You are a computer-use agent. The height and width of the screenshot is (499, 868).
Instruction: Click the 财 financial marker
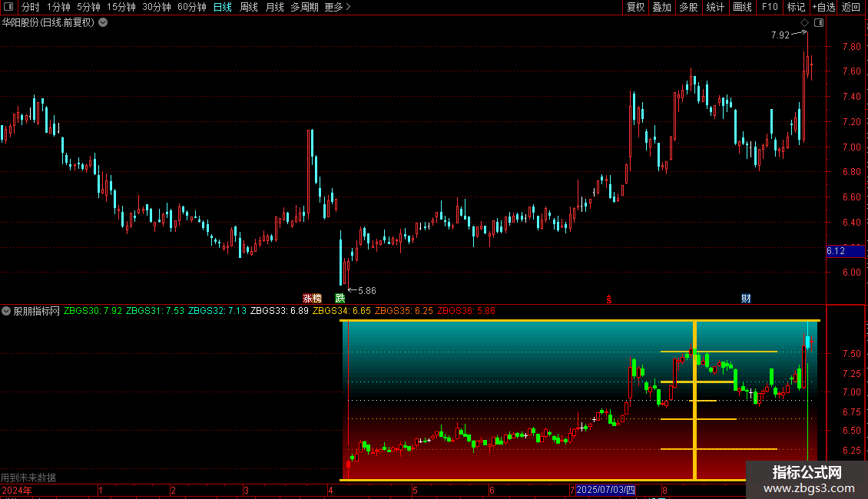746,298
